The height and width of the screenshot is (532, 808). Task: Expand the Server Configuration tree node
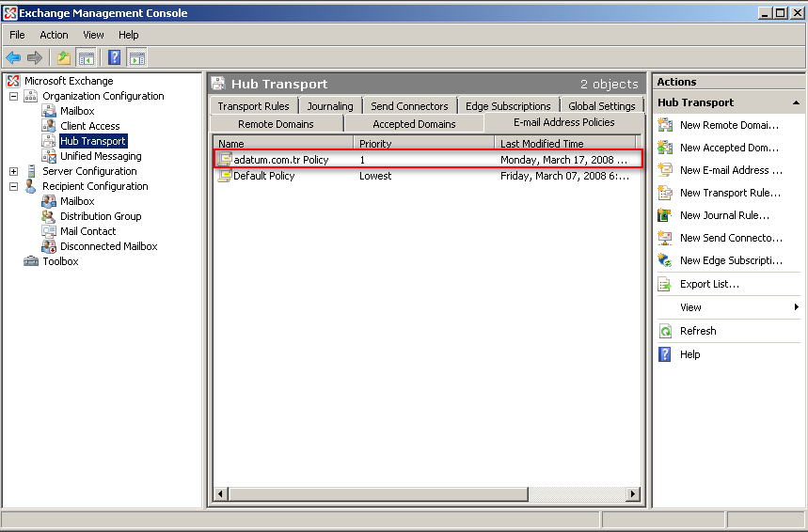14,171
